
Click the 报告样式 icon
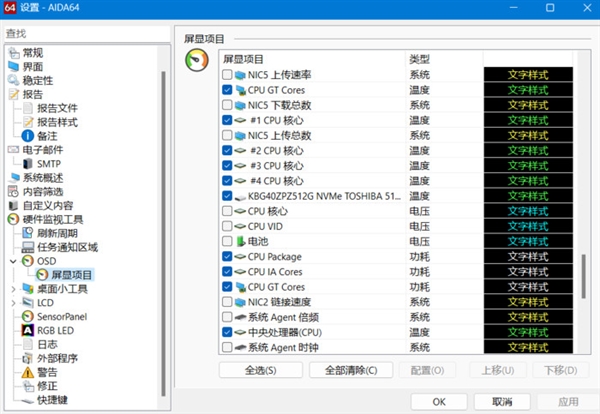pyautogui.click(x=28, y=122)
